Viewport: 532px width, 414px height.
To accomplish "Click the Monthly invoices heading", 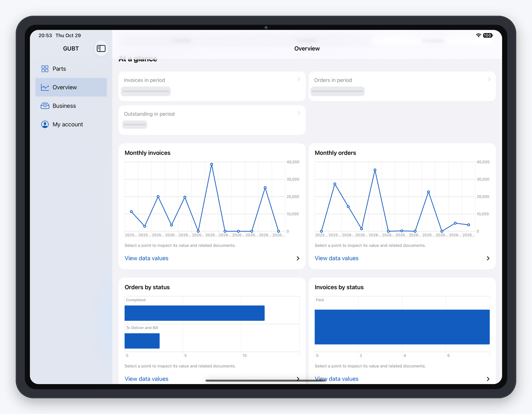I will point(148,153).
